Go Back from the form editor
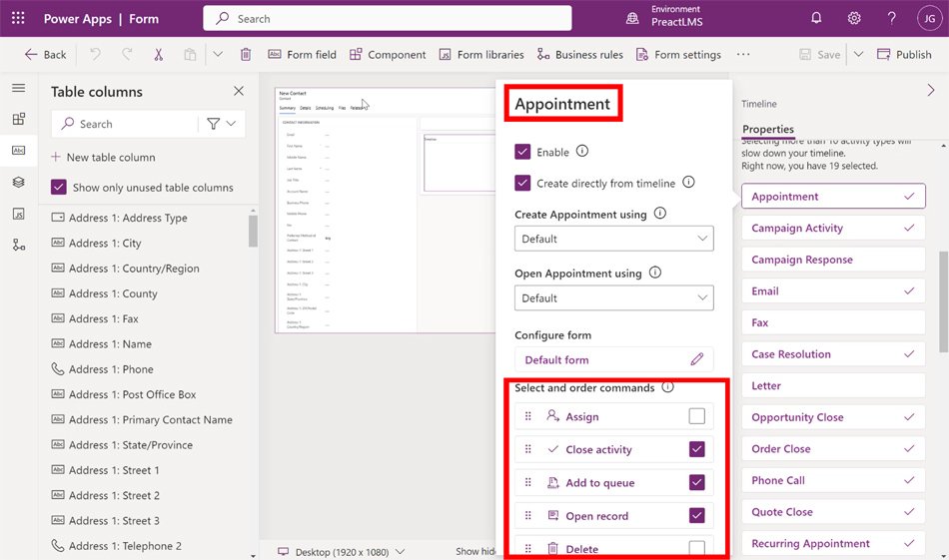Screen dimensions: 949x560 point(45,55)
